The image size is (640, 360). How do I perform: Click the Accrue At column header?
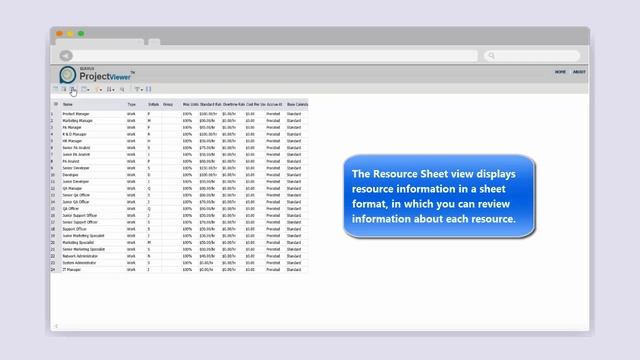point(274,104)
